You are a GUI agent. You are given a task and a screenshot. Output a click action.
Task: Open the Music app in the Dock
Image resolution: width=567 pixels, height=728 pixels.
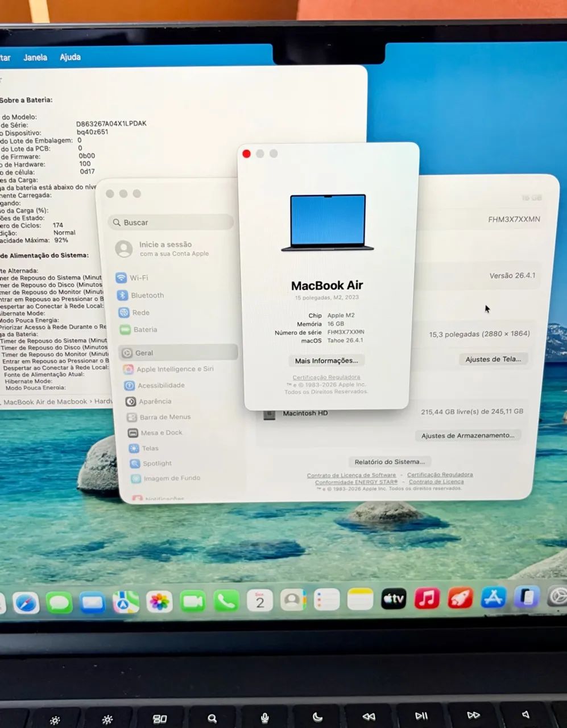pyautogui.click(x=427, y=598)
